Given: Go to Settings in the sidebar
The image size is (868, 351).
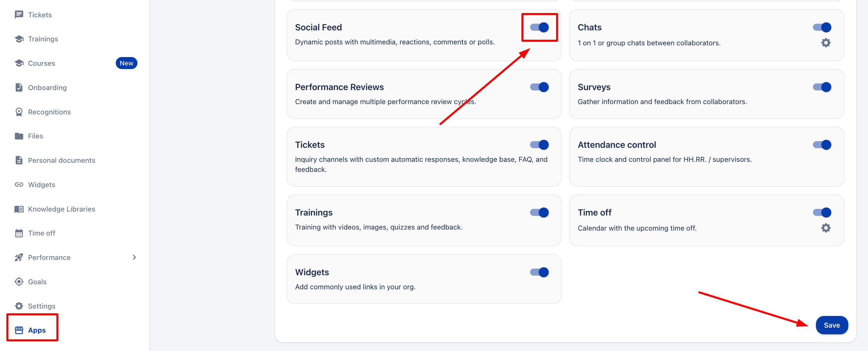Looking at the screenshot, I should [x=41, y=306].
